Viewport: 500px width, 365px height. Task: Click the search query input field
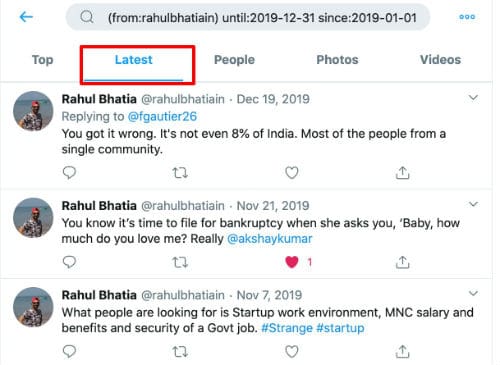point(248,17)
